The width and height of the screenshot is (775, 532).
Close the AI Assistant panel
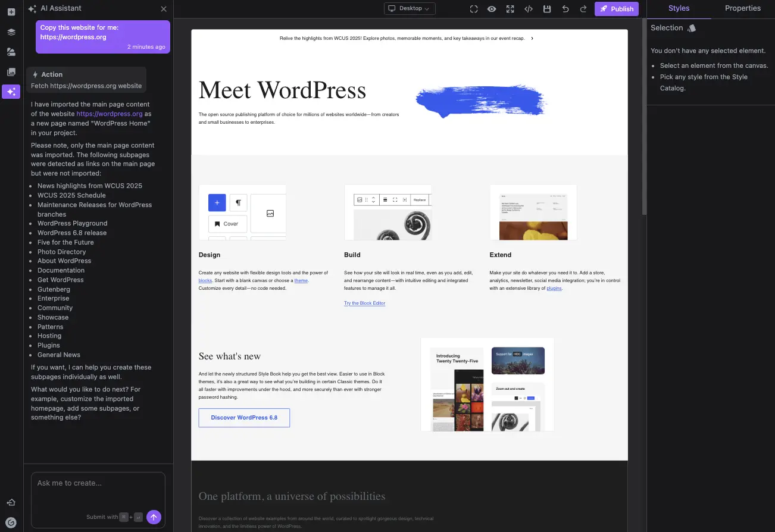[x=164, y=9]
